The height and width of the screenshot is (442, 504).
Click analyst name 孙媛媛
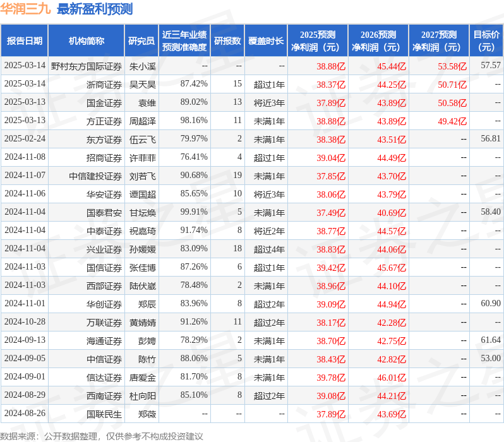click(142, 250)
